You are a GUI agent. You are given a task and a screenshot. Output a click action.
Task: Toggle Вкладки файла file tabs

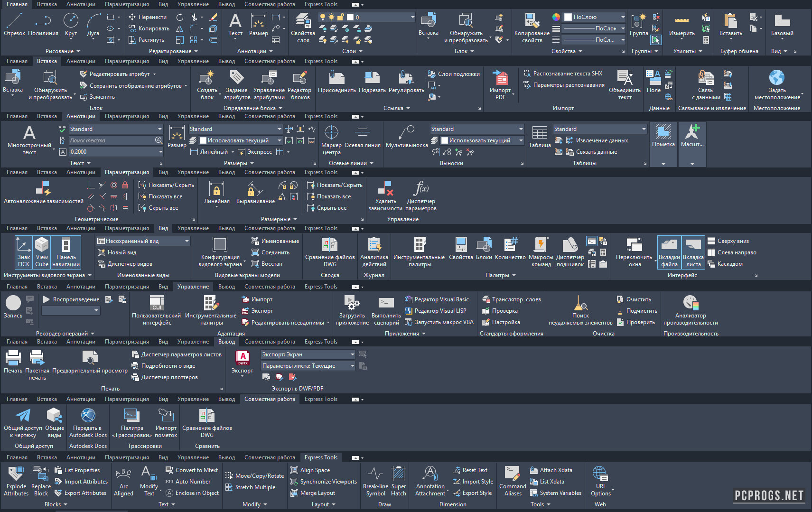coord(669,252)
